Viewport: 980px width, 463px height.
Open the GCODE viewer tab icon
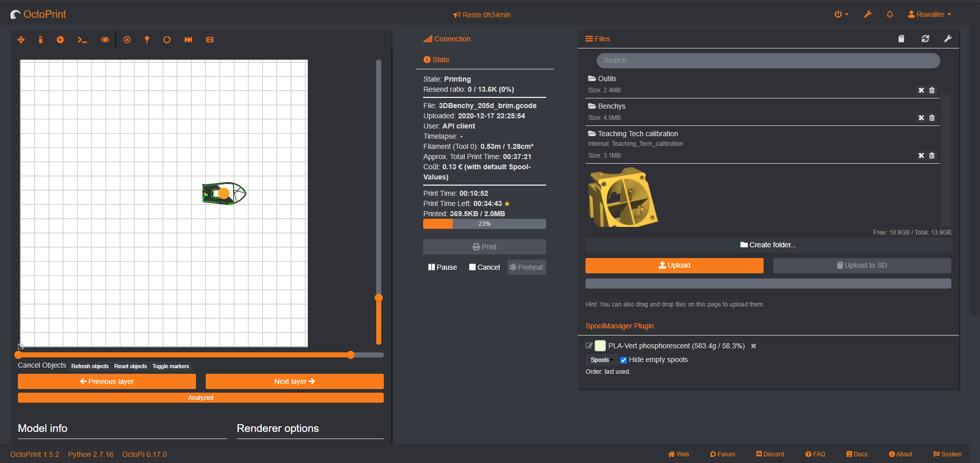pyautogui.click(x=60, y=39)
